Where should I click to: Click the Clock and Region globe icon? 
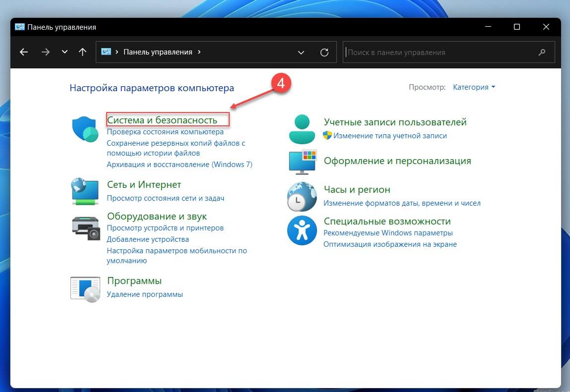point(302,197)
